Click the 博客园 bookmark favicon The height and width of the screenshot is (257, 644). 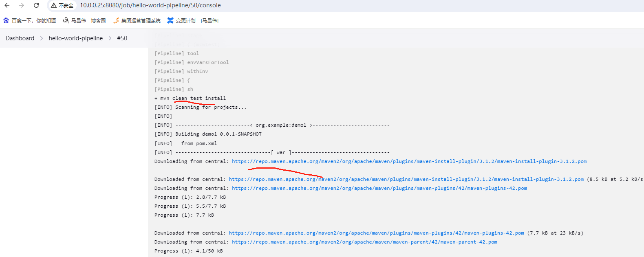[66, 20]
